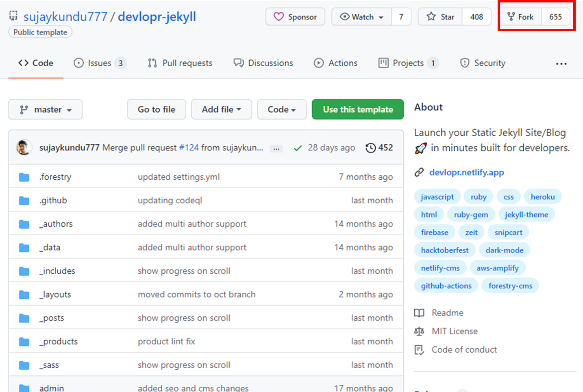
Task: Select the zeit topic tag
Action: pos(472,233)
